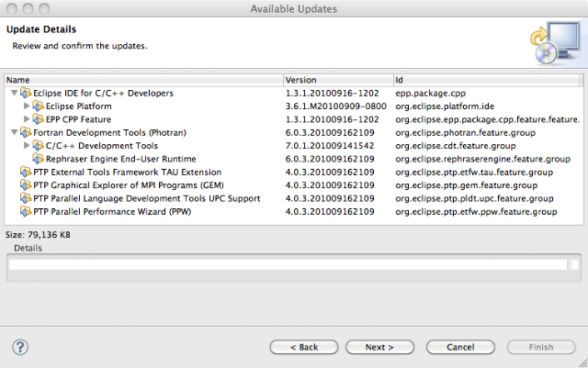Click id org.eclipse.ptp.pldt.upc.feature.group
The width and height of the screenshot is (588, 368).
tap(474, 198)
